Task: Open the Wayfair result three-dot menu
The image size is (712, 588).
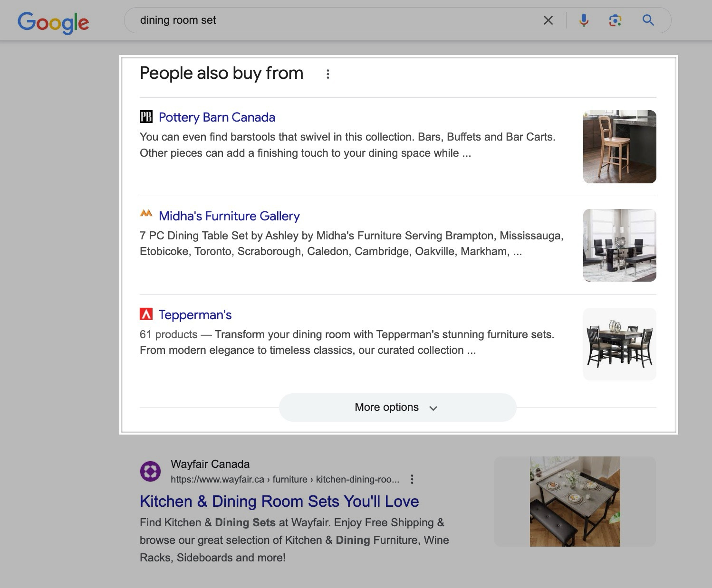Action: point(412,479)
